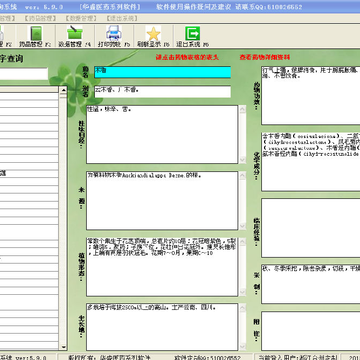Click the status bar entry 版权所有

pyautogui.click(x=109, y=357)
